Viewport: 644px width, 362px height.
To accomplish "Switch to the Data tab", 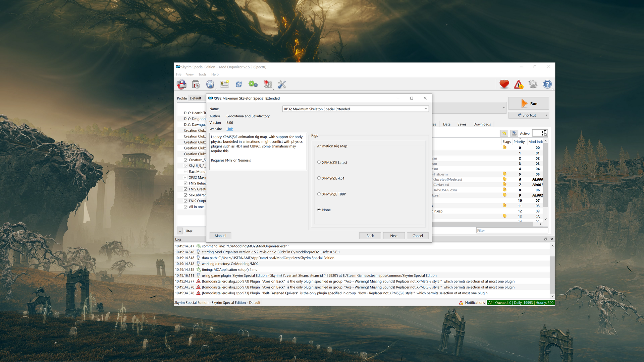I will [447, 124].
